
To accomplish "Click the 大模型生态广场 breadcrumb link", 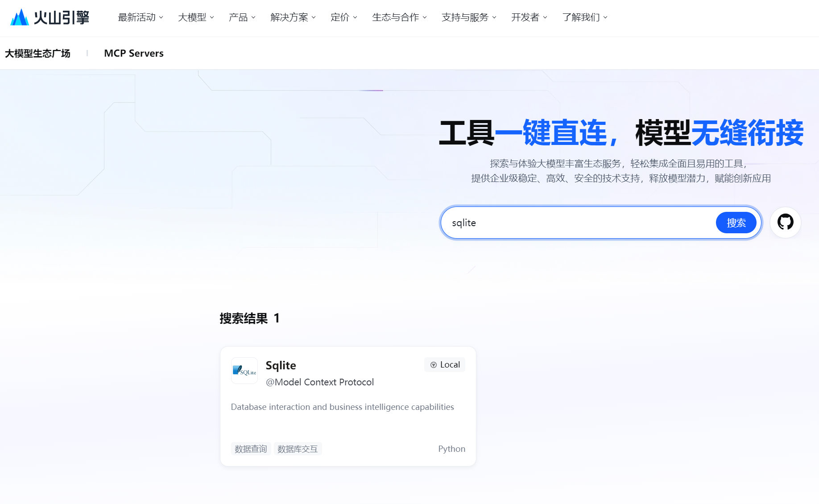I will [x=37, y=53].
